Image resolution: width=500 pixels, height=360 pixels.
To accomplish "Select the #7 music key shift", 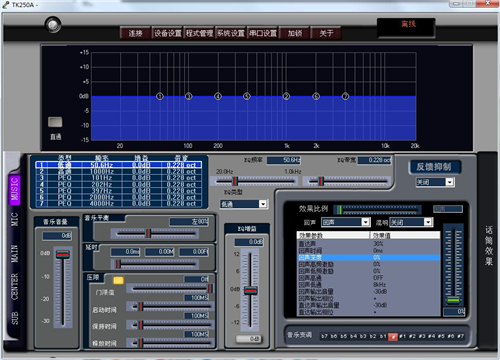I will click(460, 336).
